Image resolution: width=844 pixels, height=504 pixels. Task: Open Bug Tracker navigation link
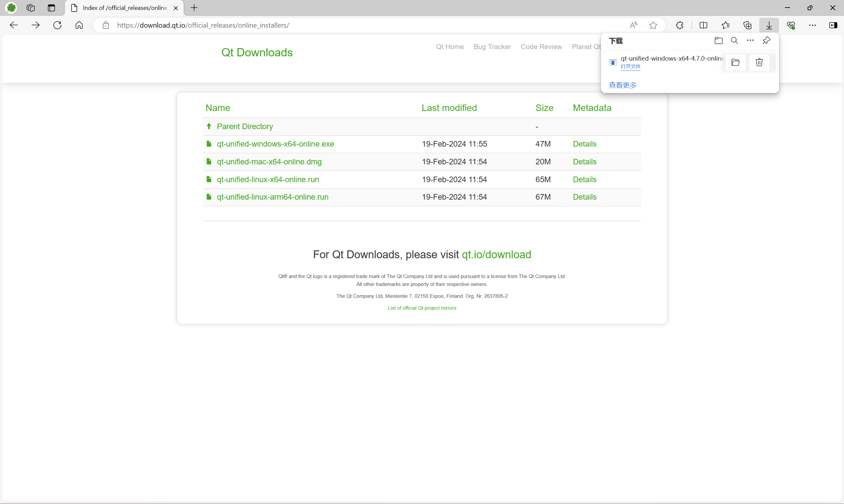coord(492,47)
